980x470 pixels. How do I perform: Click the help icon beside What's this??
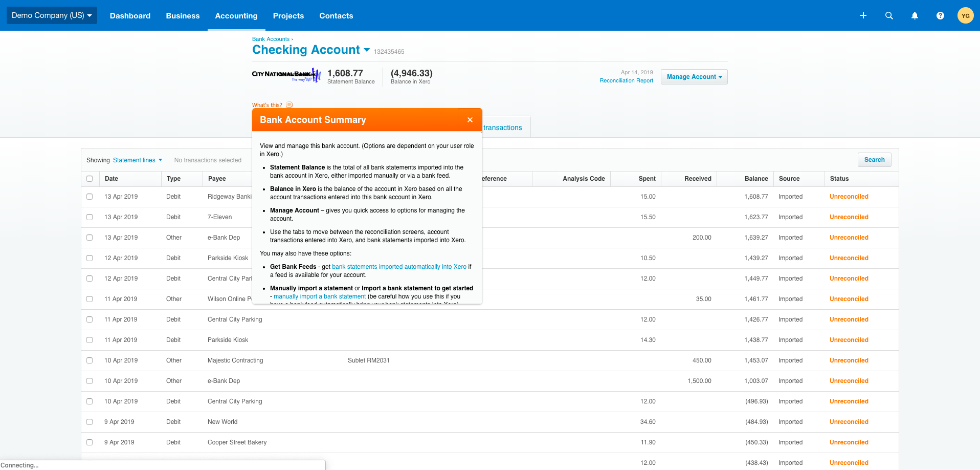click(289, 105)
